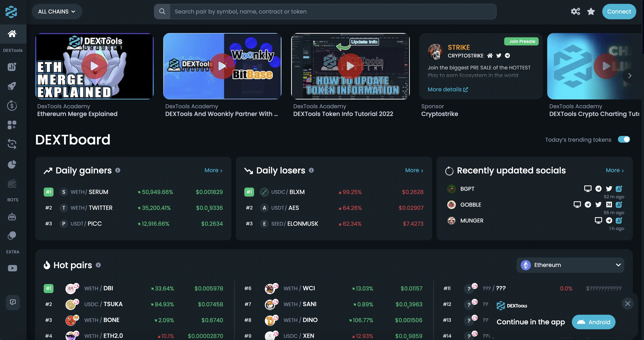Open GOBBLE Medium icon

click(609, 205)
